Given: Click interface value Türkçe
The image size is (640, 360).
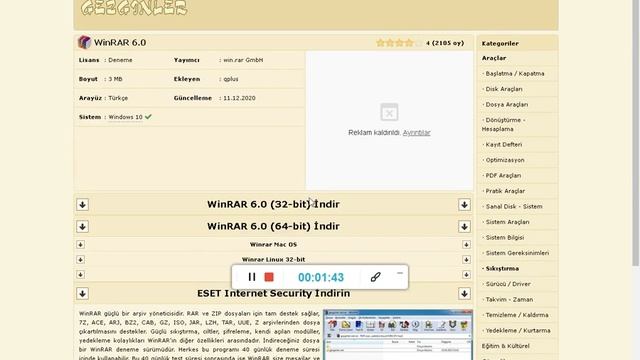Looking at the screenshot, I should click(x=118, y=98).
